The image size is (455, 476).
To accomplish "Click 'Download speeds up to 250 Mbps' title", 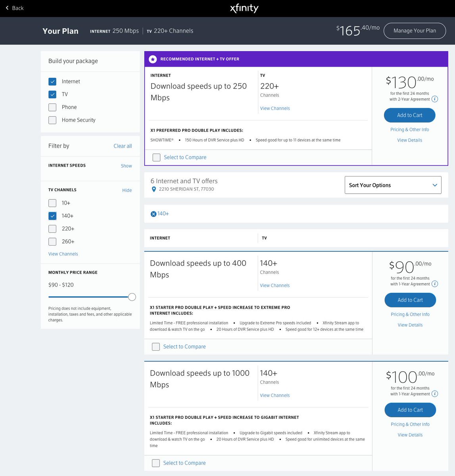I will 199,92.
